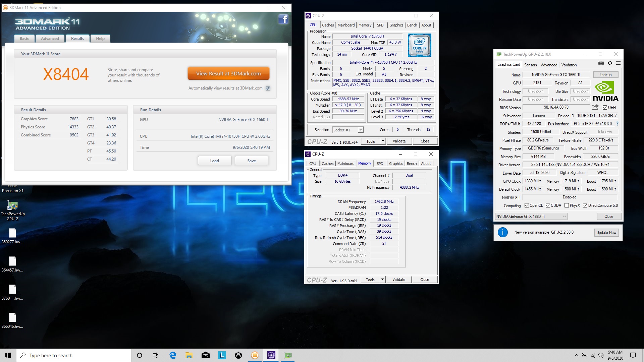Click the Save button in Run Details
Screen dimensions: 644x362
point(252,161)
